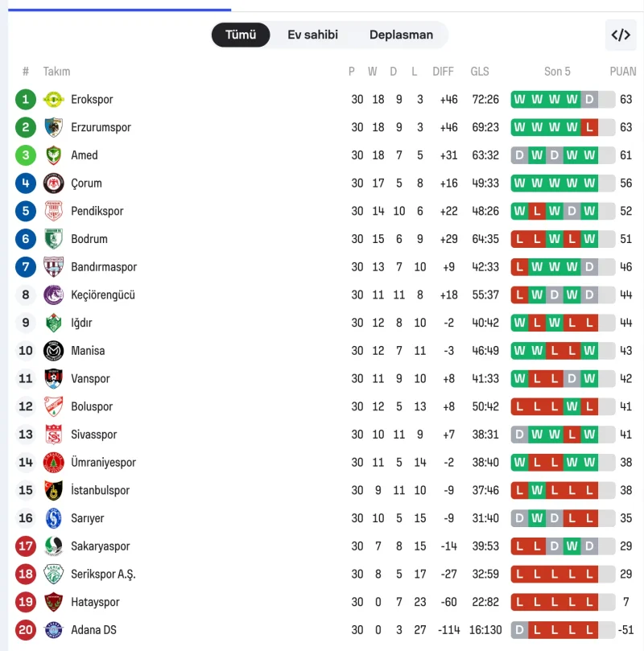
Task: Open the Amed team logo
Action: (53, 155)
